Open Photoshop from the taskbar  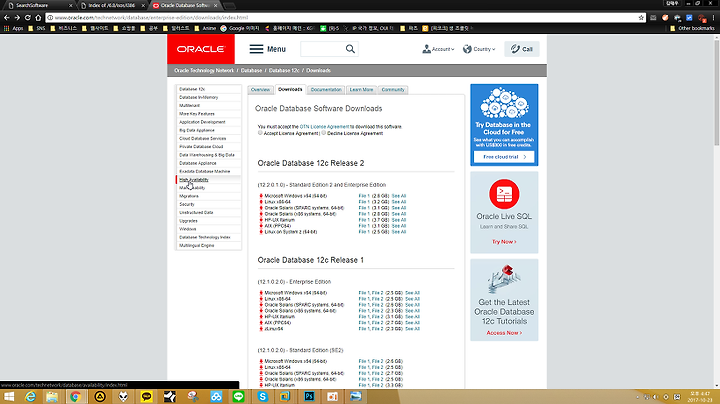(x=309, y=397)
